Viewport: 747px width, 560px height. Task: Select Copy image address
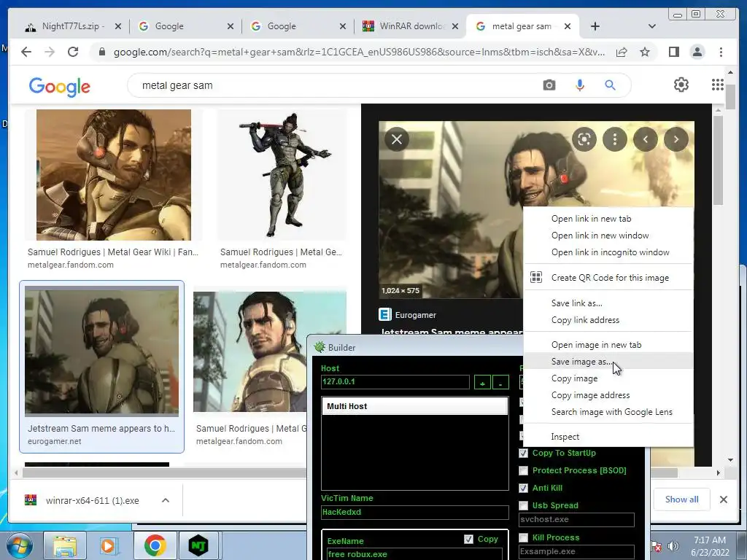click(590, 395)
